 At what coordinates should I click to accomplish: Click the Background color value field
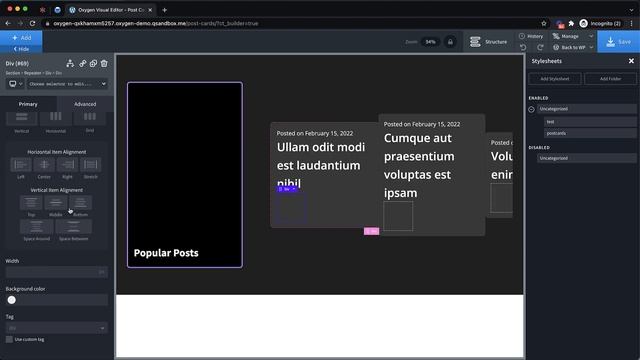(62, 300)
